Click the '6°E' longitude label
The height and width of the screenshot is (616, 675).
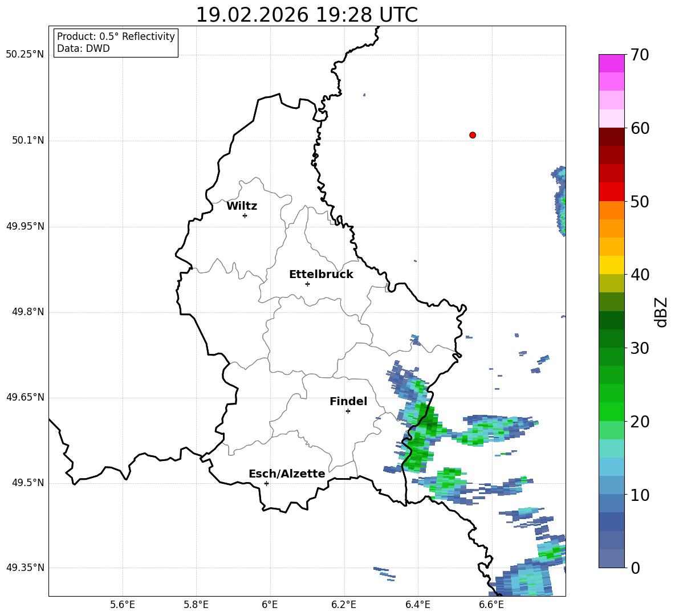(270, 605)
